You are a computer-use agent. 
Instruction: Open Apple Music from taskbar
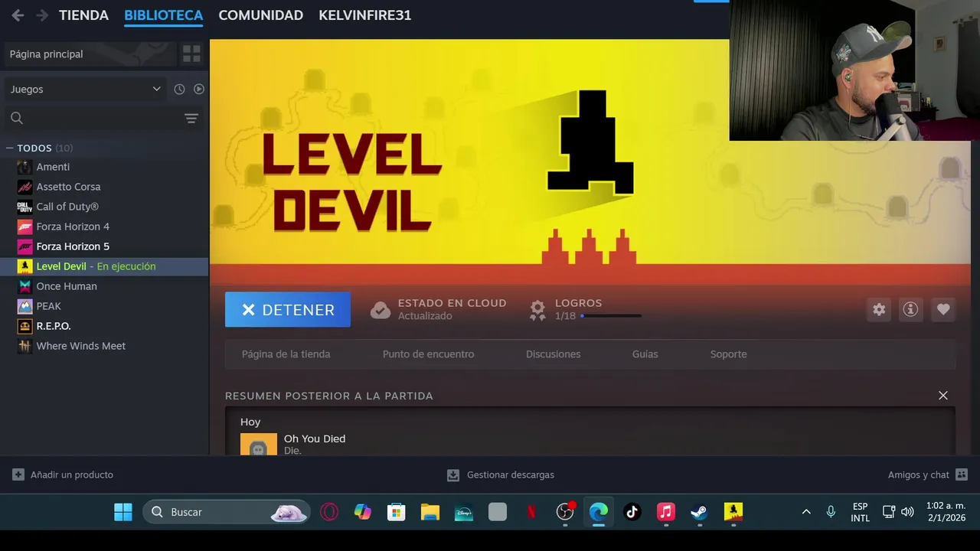666,512
